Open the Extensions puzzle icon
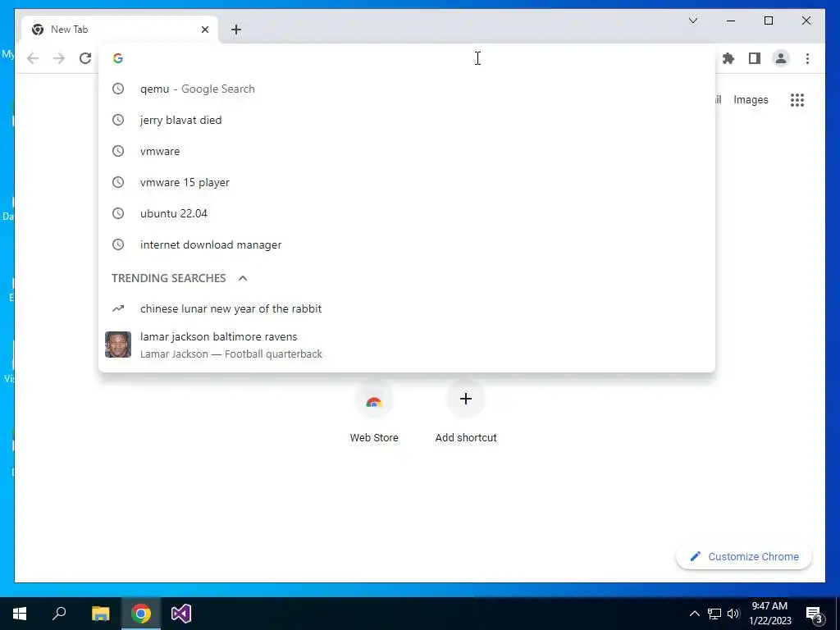The image size is (840, 630). [x=728, y=58]
